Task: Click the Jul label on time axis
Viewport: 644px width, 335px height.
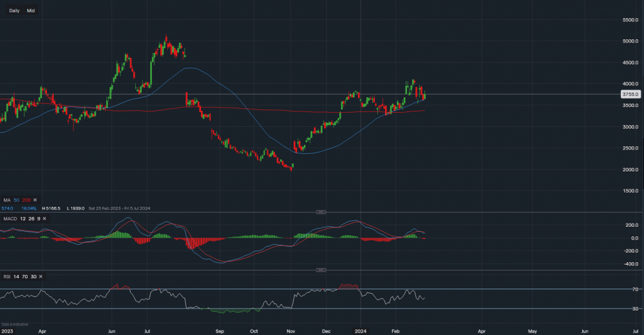Action: click(x=146, y=330)
